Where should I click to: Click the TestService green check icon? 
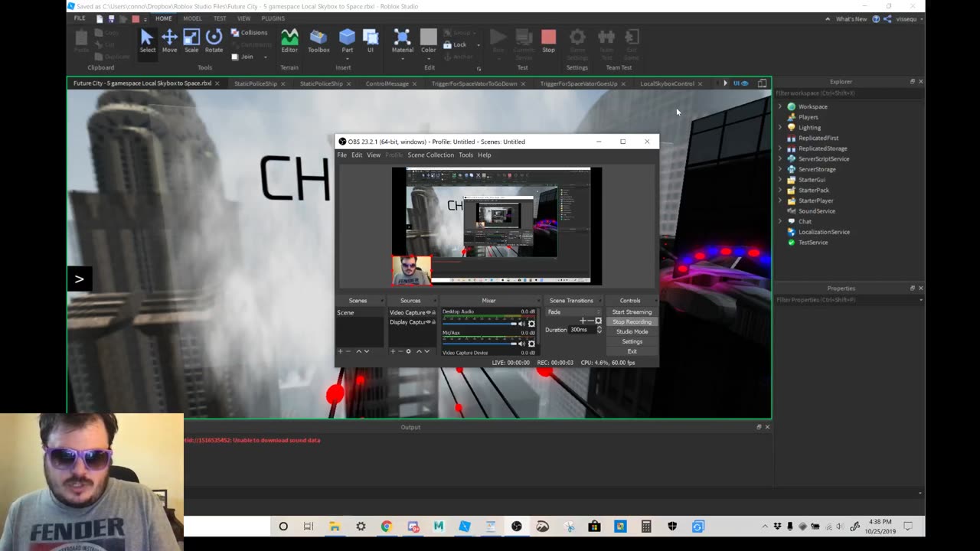[791, 243]
